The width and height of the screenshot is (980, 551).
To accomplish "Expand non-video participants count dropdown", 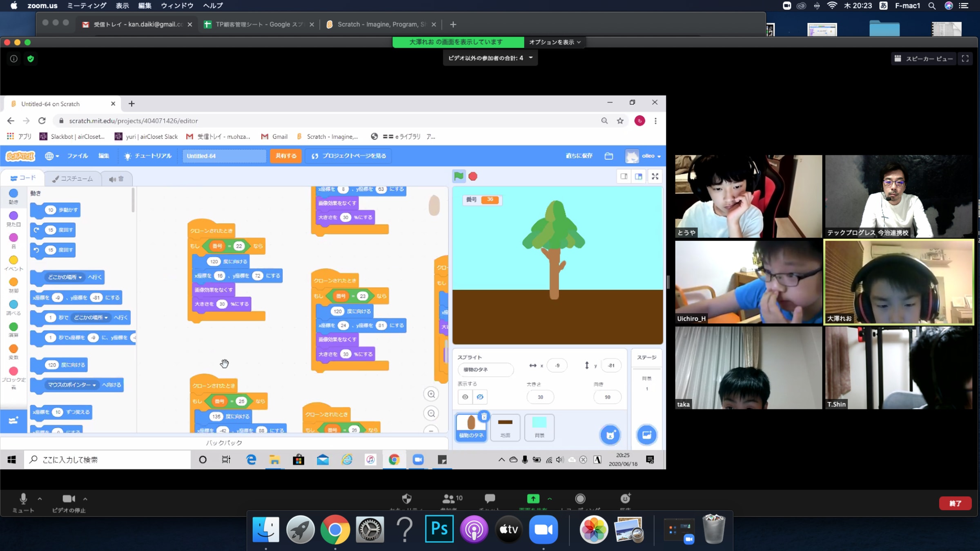I will [x=490, y=58].
